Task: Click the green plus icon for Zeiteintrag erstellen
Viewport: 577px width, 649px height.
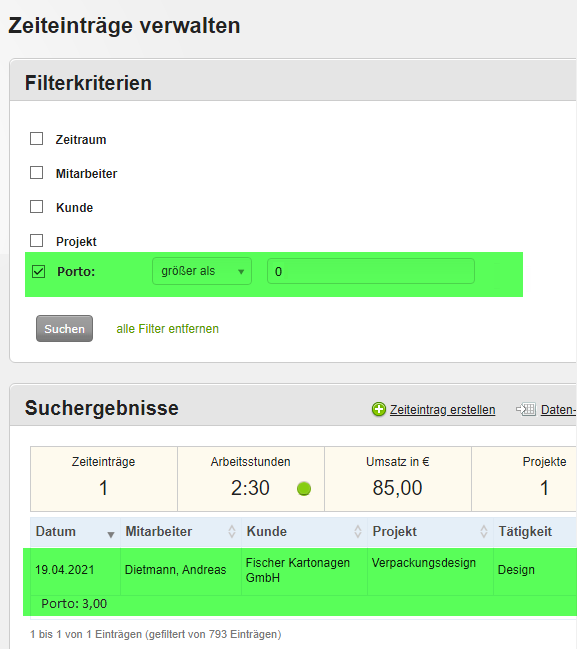Action: (x=378, y=409)
